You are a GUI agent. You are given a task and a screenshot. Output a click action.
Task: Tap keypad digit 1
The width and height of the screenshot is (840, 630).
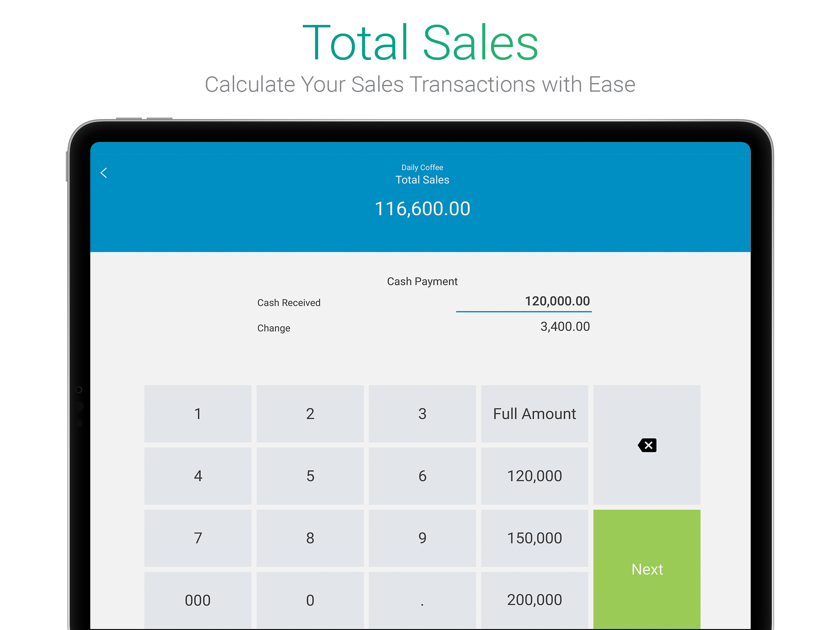pos(198,414)
